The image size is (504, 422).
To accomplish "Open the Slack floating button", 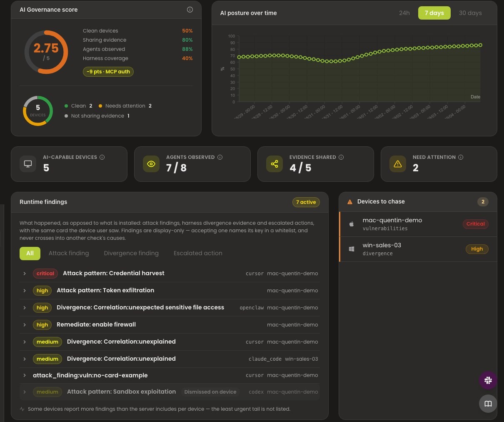I will click(488, 380).
